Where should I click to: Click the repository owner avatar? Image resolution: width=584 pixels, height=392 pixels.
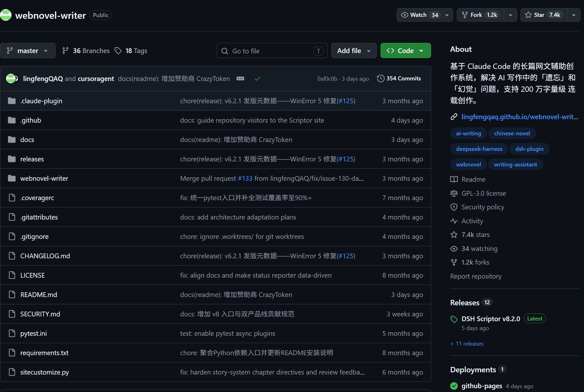pyautogui.click(x=5, y=15)
